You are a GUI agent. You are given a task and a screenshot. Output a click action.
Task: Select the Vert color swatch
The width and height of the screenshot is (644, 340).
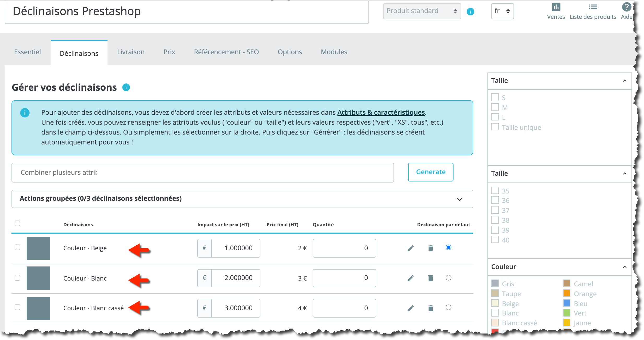(x=567, y=312)
